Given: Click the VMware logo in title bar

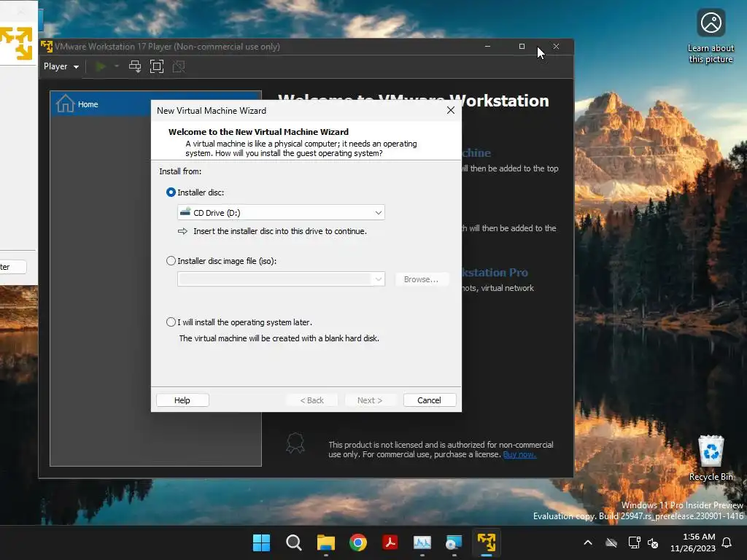Looking at the screenshot, I should pos(47,46).
